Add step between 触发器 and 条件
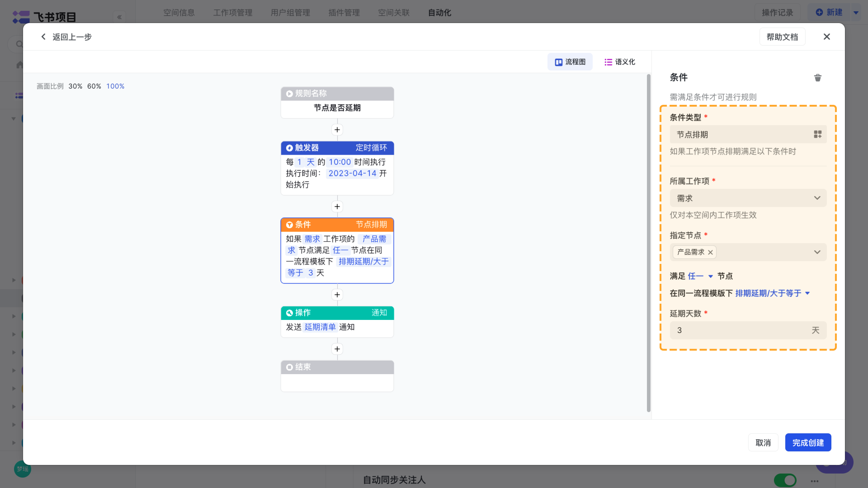The height and width of the screenshot is (488, 868). click(x=337, y=206)
